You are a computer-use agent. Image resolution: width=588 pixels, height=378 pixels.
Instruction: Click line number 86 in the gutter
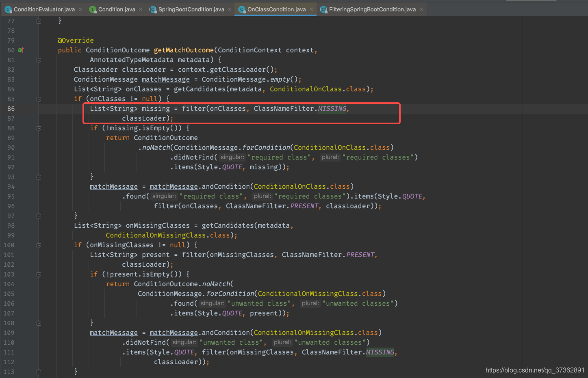[11, 109]
